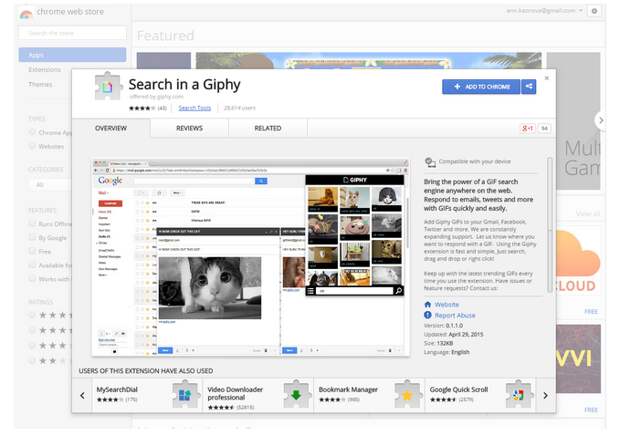Screen dimensions: 620x436
Task: Open the store settings gear icon
Action: coord(594,11)
